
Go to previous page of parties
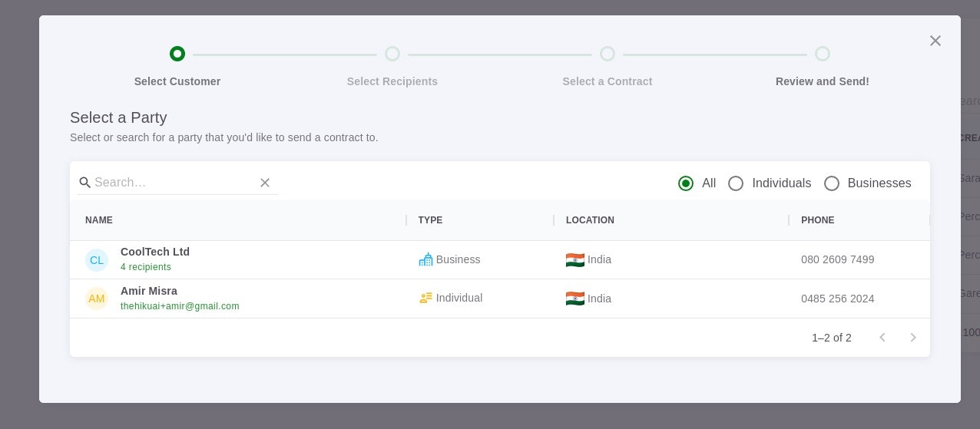tap(882, 338)
